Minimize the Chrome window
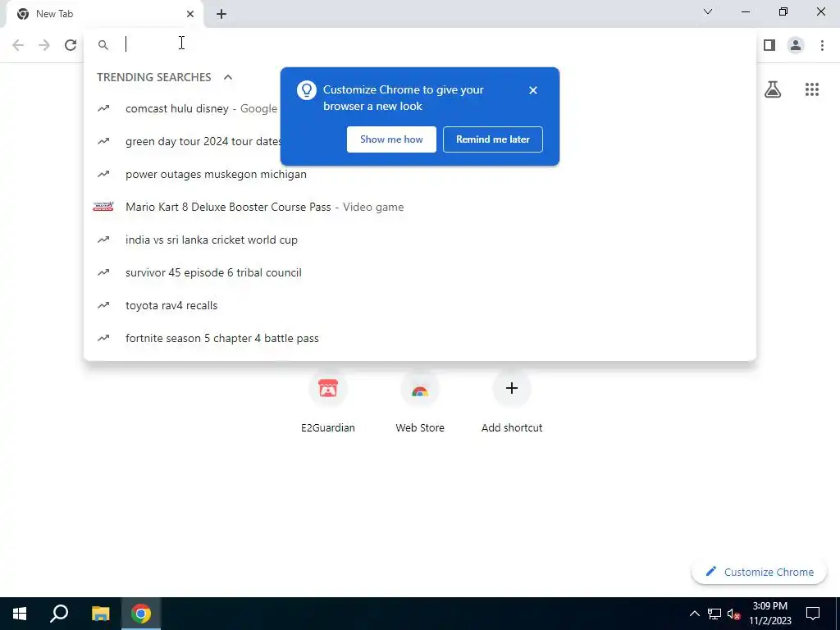This screenshot has width=840, height=630. (x=745, y=11)
